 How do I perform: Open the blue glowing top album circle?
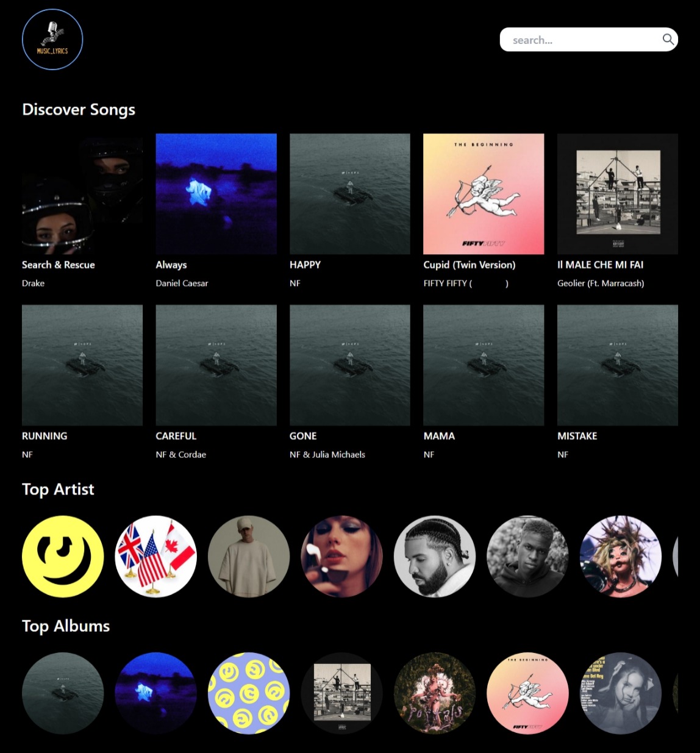[155, 693]
